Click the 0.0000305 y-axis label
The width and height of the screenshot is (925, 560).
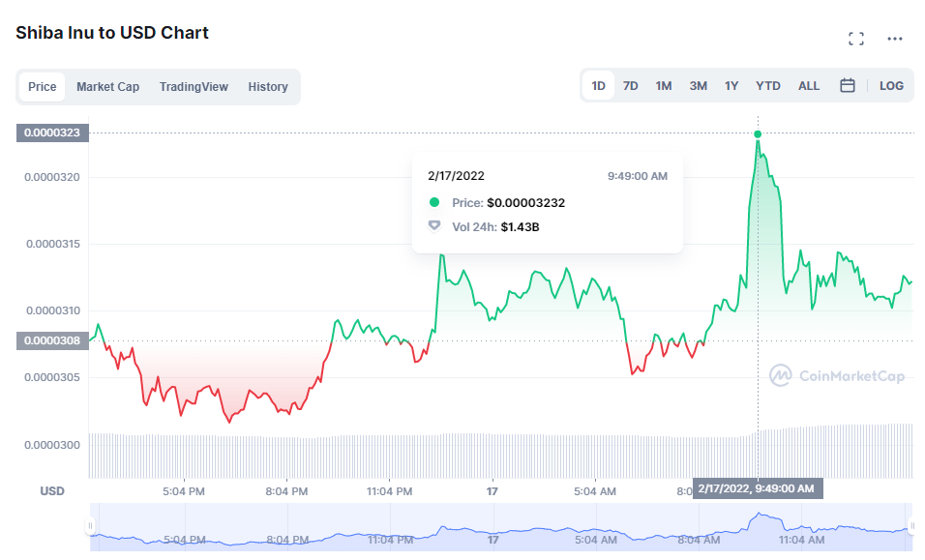pos(52,377)
